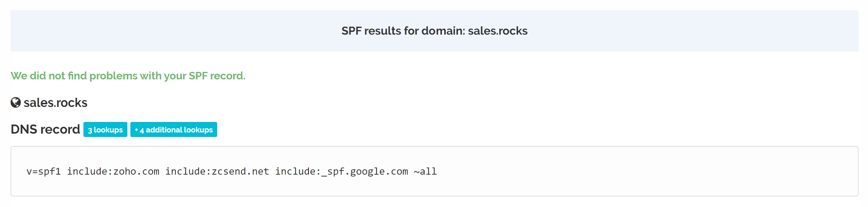Click the sales.rocks heading below the green message
The image size is (868, 207).
(x=55, y=103)
